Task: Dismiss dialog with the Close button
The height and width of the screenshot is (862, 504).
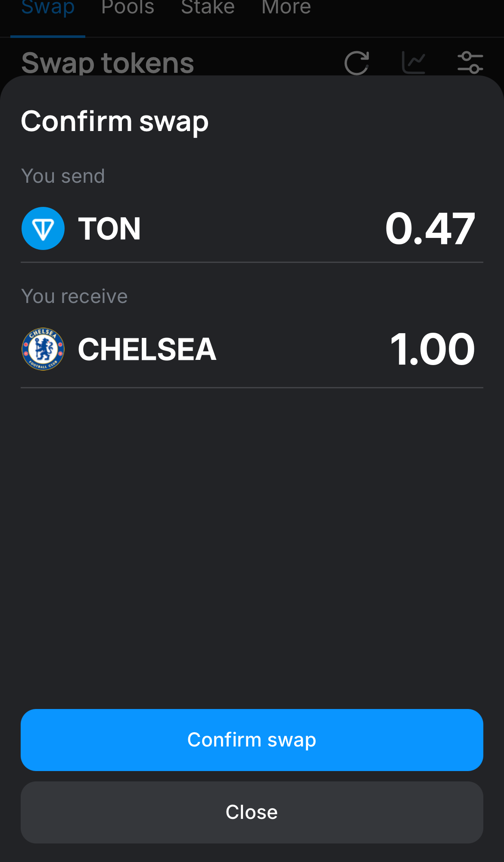Action: [x=252, y=812]
